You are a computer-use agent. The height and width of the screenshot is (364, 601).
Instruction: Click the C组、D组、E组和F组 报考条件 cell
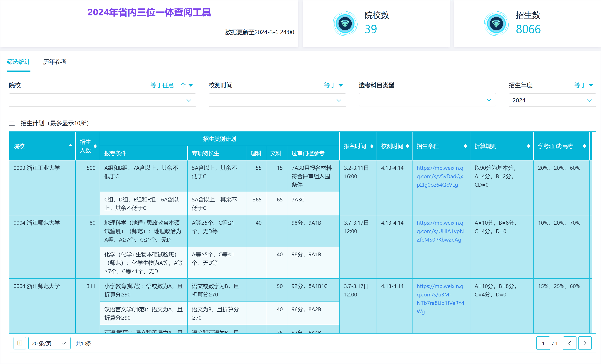tap(143, 204)
